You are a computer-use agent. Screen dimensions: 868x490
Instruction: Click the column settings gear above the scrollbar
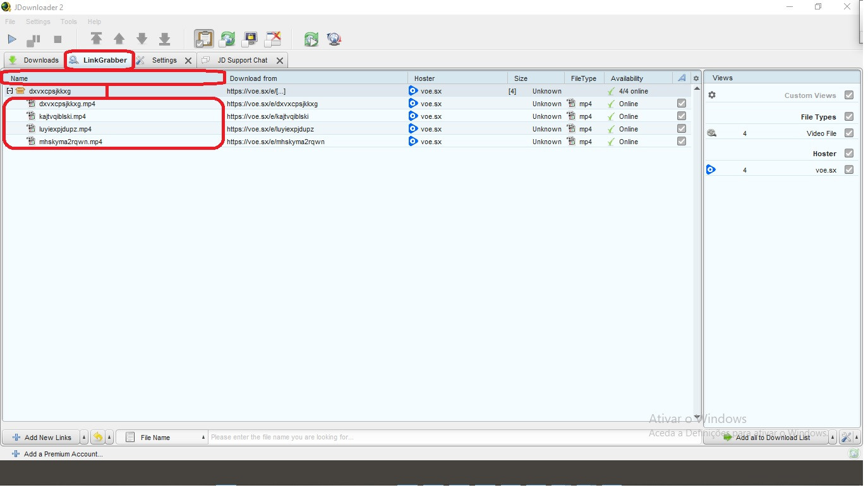[x=696, y=78]
